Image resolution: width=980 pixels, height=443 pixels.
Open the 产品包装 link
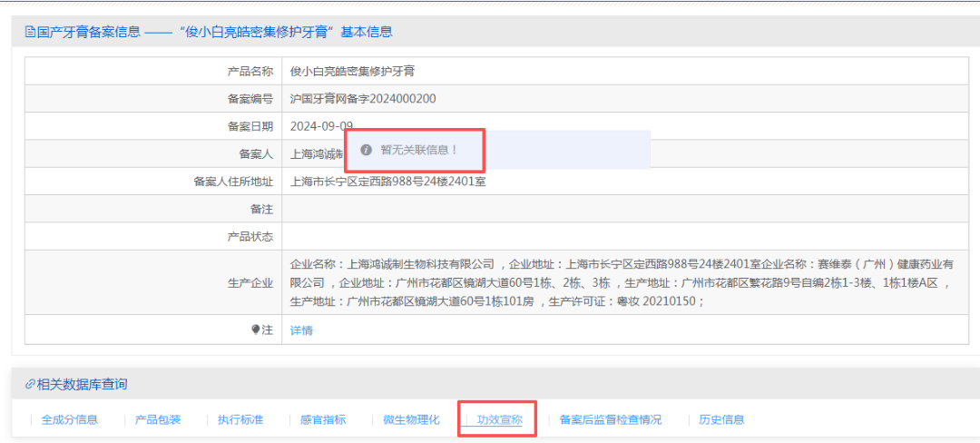tap(158, 419)
